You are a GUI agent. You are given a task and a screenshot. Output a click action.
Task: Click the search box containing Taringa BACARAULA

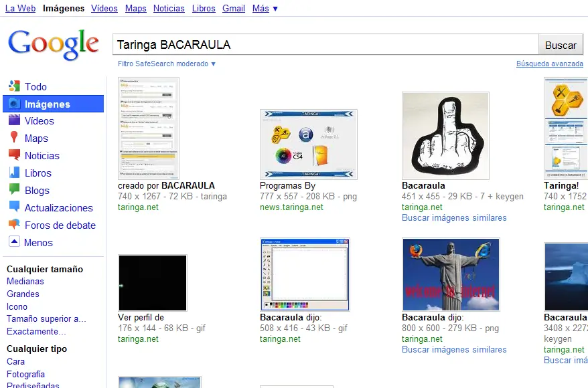pyautogui.click(x=325, y=45)
